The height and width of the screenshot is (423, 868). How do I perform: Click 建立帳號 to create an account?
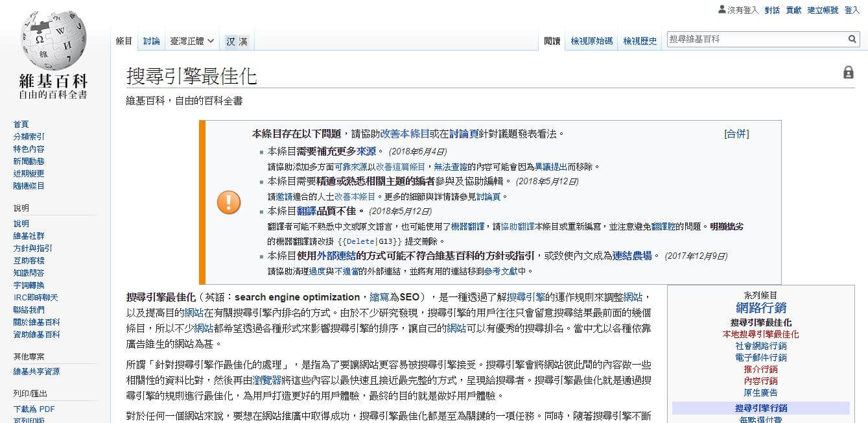(823, 10)
